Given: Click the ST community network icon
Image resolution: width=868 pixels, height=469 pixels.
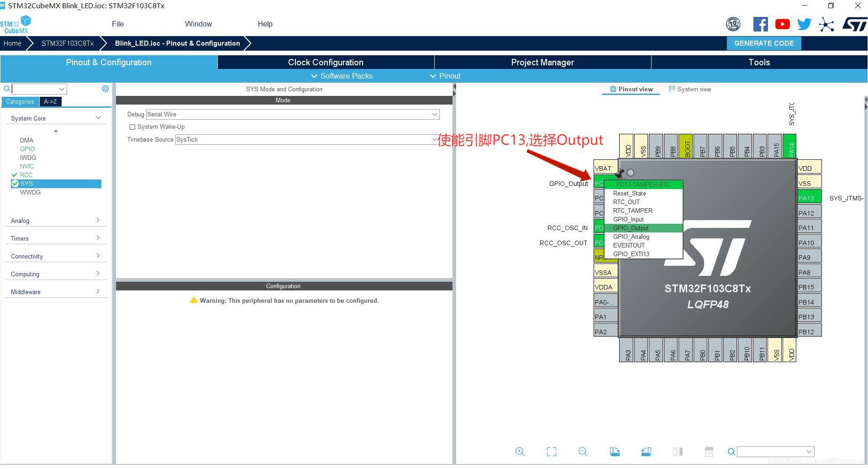Looking at the screenshot, I should point(826,24).
